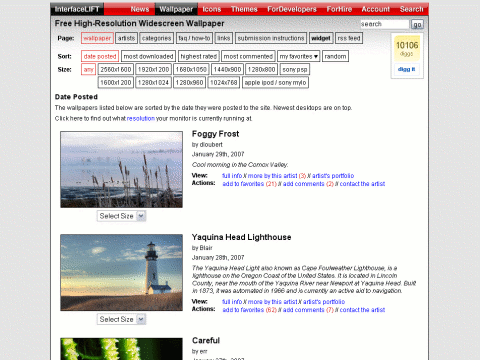Select the wallpaper page button
This screenshot has height=360, width=480.
tap(97, 38)
